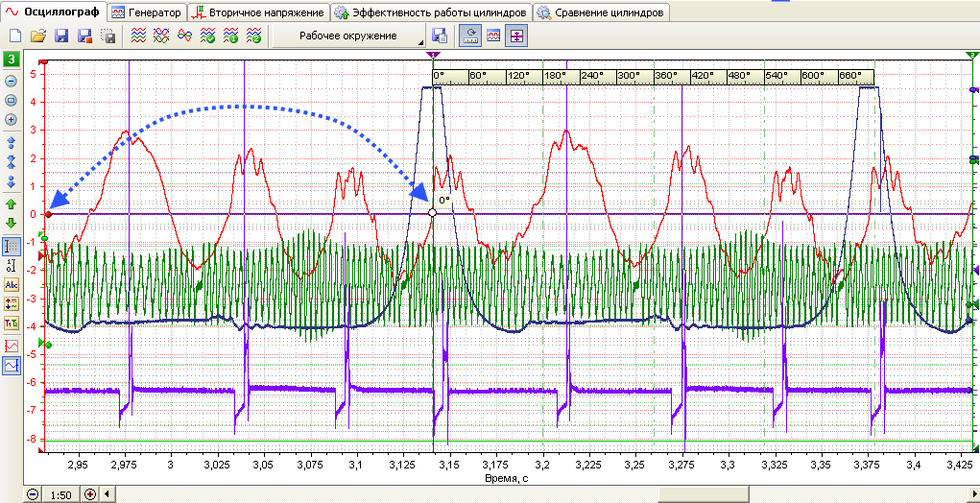This screenshot has height=503, width=980.
Task: Toggle the waveform display mode button
Action: pos(493,36)
